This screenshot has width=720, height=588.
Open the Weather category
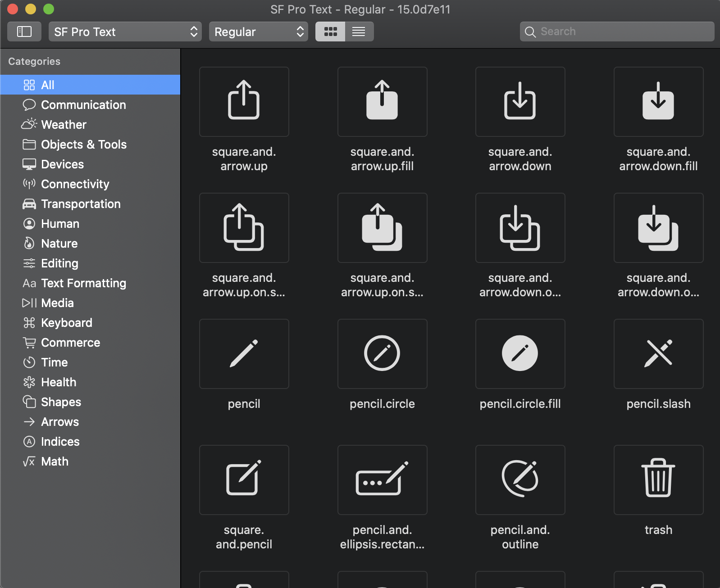[x=90, y=124]
